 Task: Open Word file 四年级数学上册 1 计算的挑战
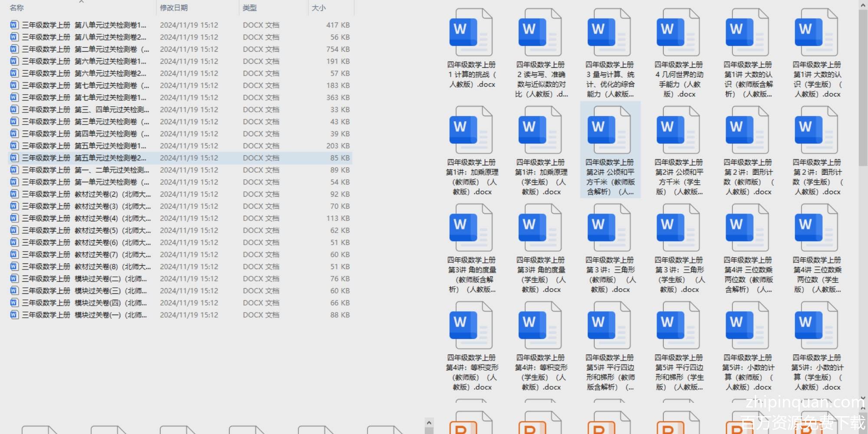pos(471,33)
